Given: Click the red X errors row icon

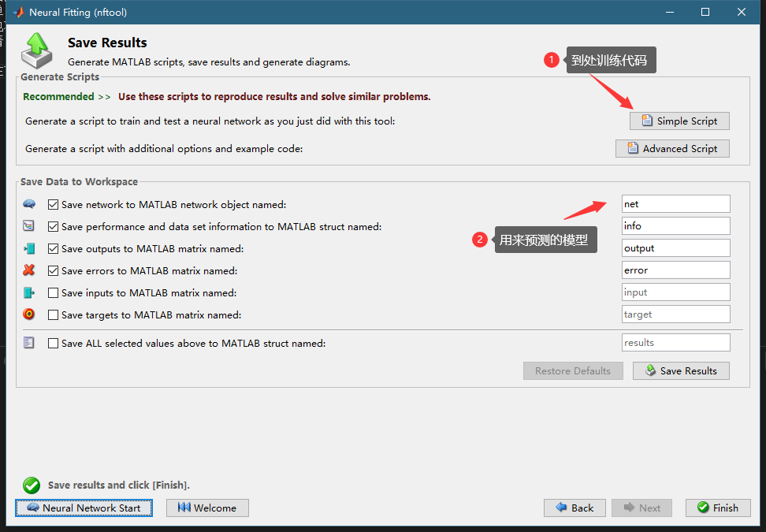Looking at the screenshot, I should point(29,270).
